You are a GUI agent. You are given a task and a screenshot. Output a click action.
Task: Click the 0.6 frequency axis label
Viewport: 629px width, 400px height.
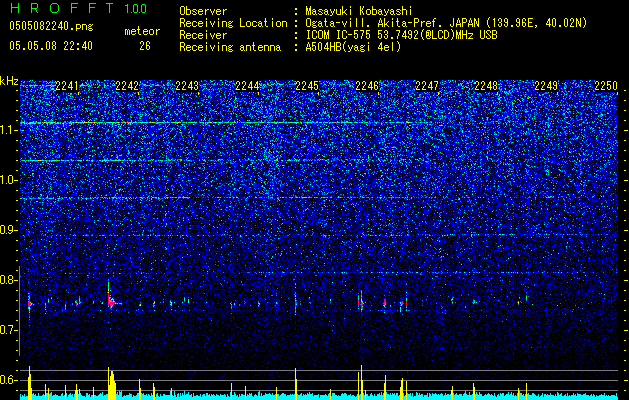(8, 380)
